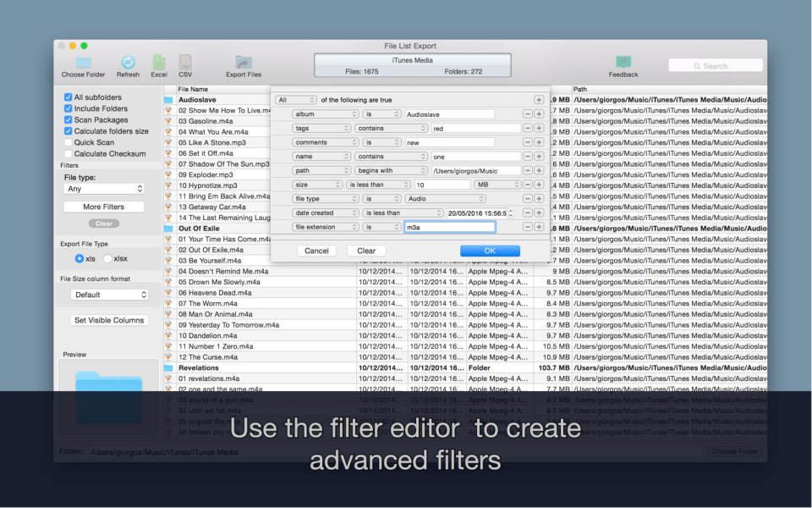This screenshot has width=812, height=508.
Task: Open the begins with operator dropdown
Action: pos(391,170)
